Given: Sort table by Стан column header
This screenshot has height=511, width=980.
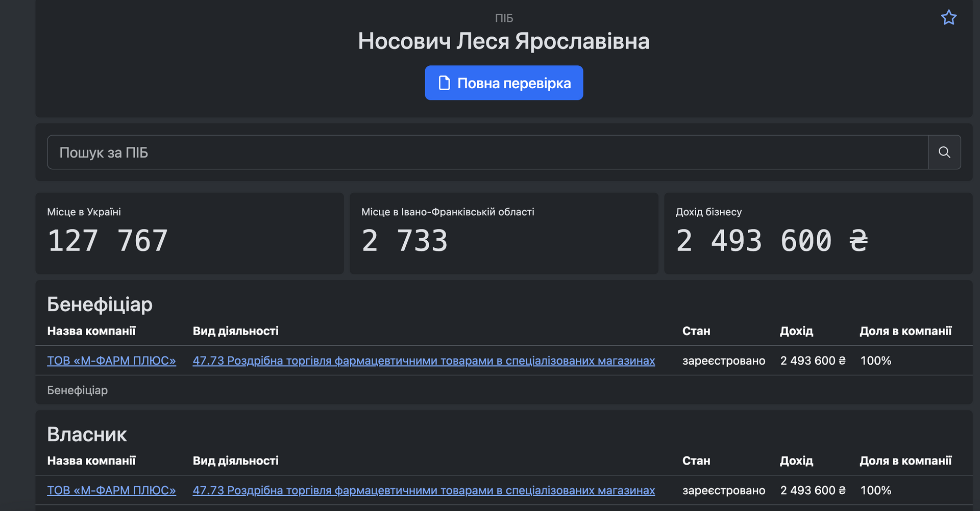Looking at the screenshot, I should [x=697, y=330].
